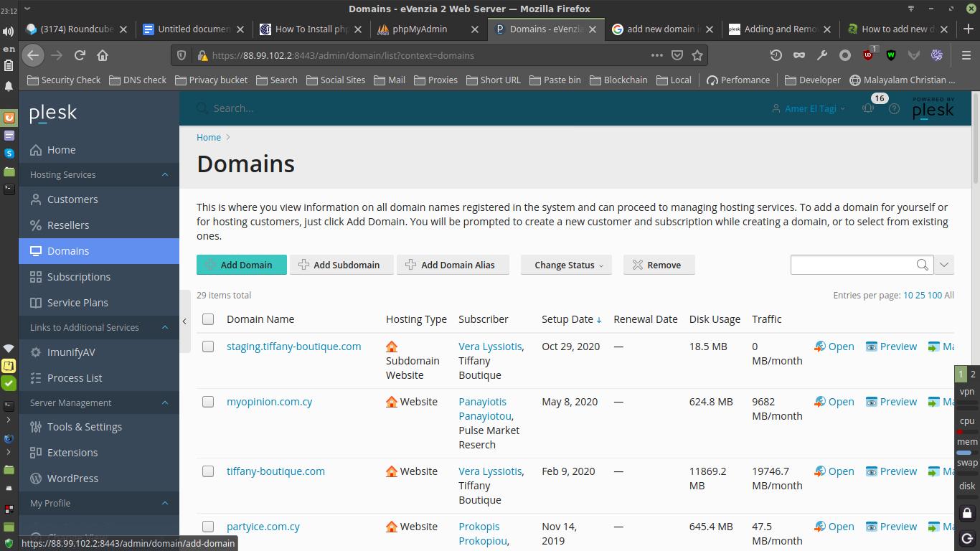This screenshot has width=980, height=551.
Task: Open the Change Status dropdown
Action: 566,265
